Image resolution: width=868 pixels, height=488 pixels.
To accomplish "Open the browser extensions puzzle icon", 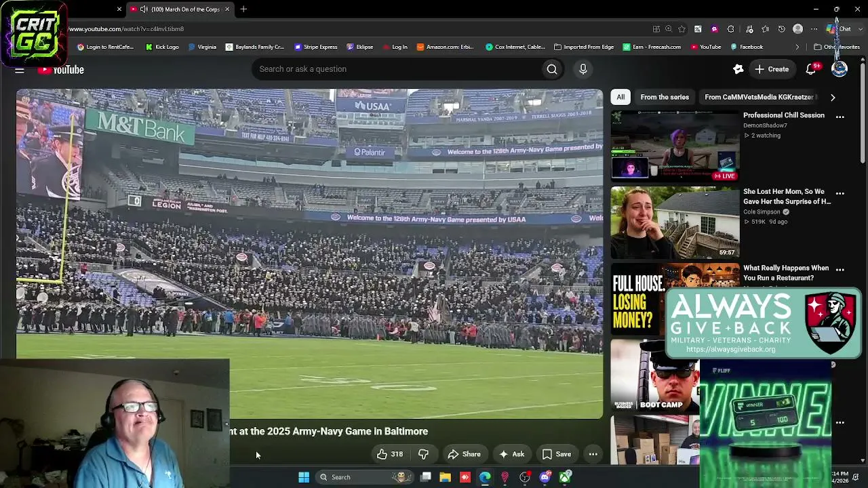I will pos(730,29).
